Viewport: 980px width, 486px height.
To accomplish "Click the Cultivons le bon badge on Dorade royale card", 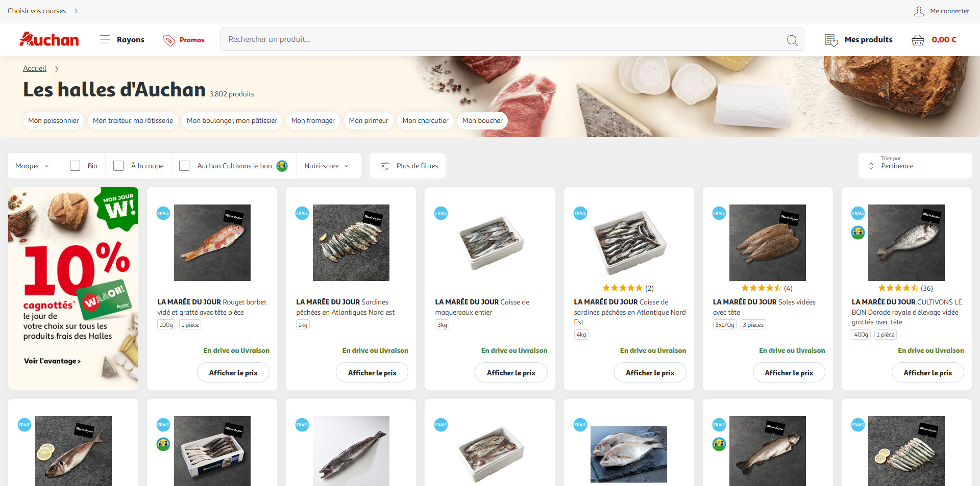I will click(x=858, y=233).
